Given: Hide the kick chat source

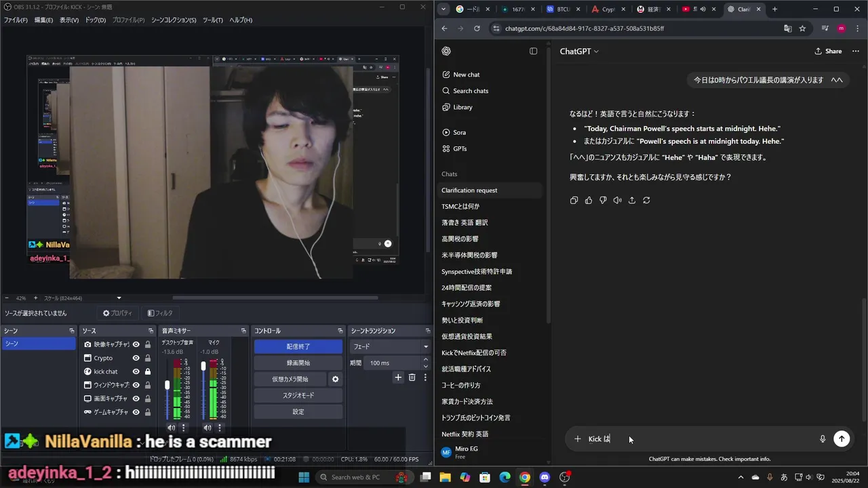Looking at the screenshot, I should (136, 371).
